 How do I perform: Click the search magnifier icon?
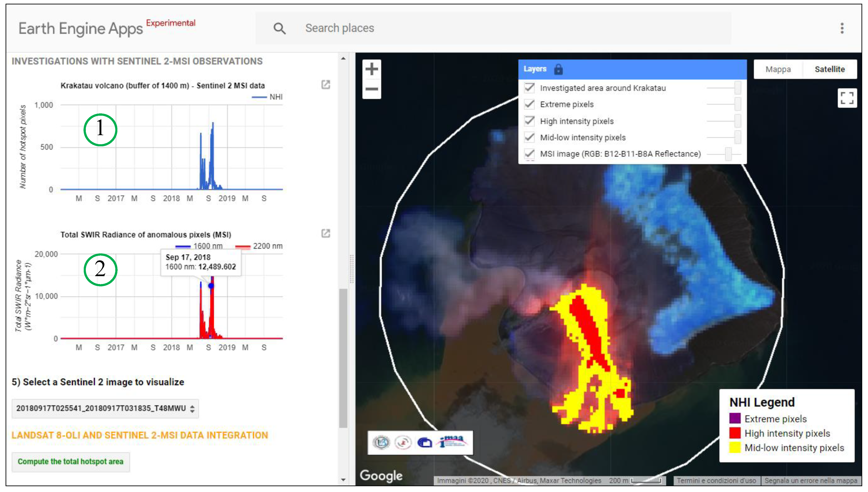point(279,28)
